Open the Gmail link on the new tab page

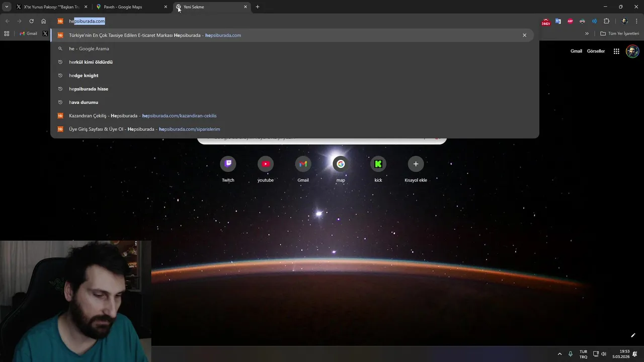pyautogui.click(x=576, y=51)
